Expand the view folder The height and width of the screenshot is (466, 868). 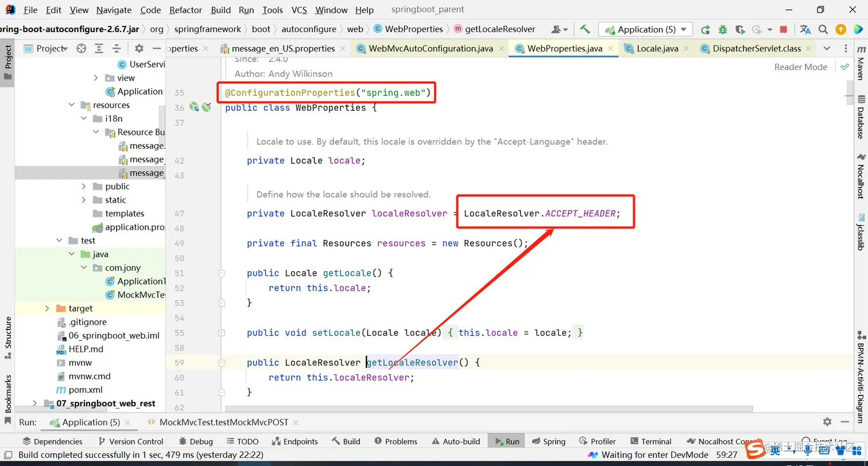(x=96, y=78)
